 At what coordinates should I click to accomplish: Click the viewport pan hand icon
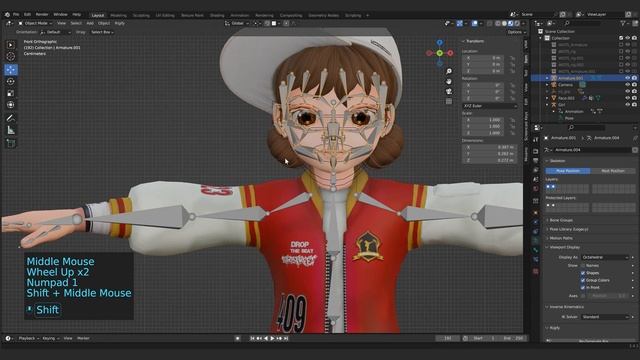449,81
